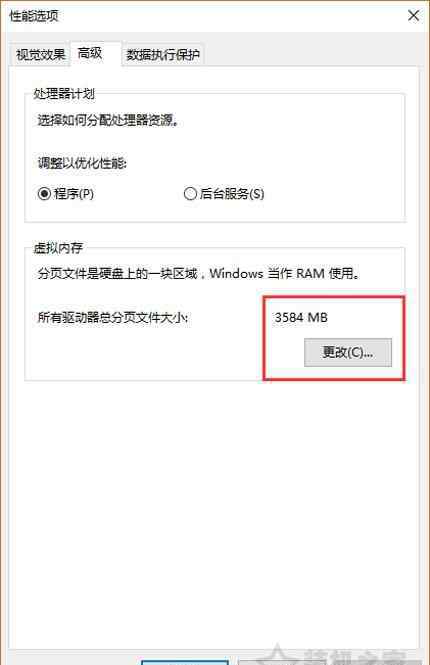430x665 pixels.
Task: Click the 选择如何分配处理器资源 description text
Action: pyautogui.click(x=109, y=120)
